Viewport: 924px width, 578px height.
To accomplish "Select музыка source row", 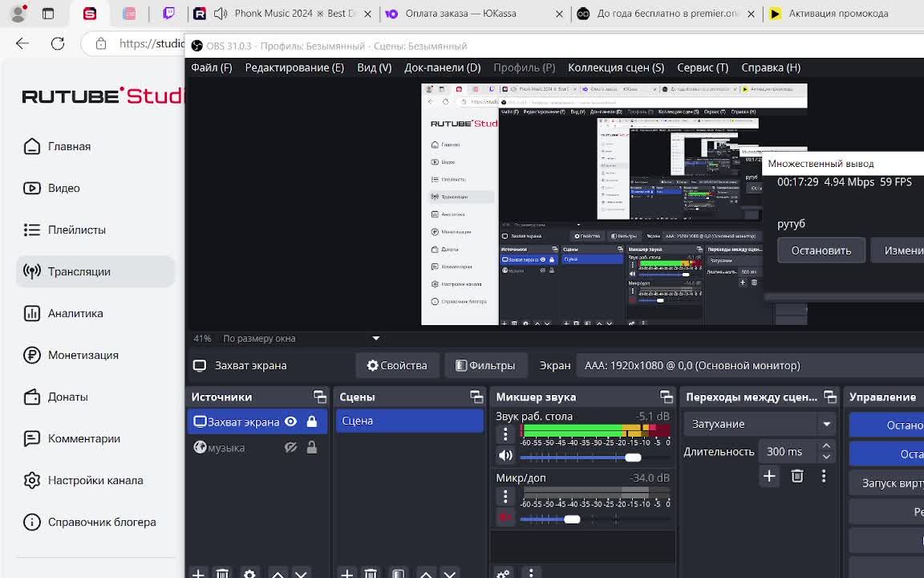I will [x=257, y=448].
